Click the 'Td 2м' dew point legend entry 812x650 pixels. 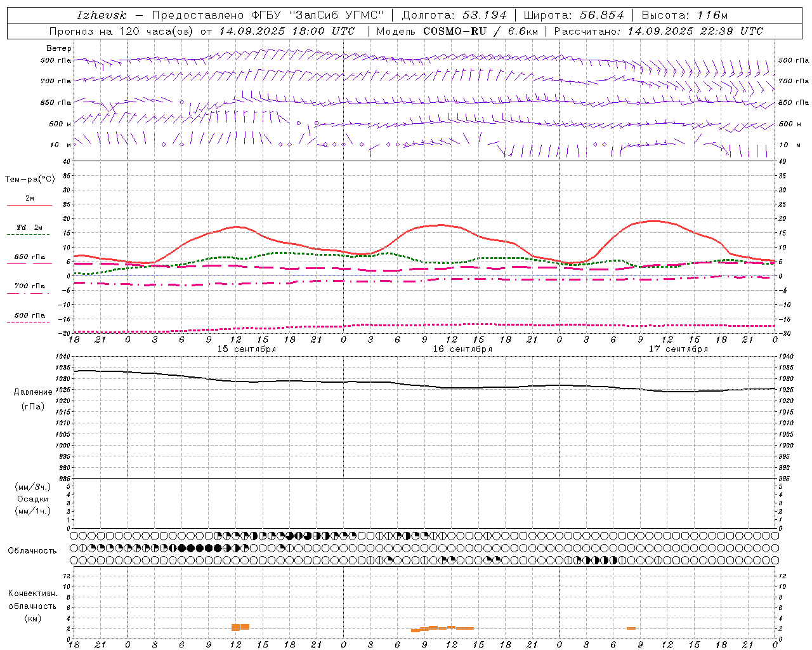click(x=29, y=227)
